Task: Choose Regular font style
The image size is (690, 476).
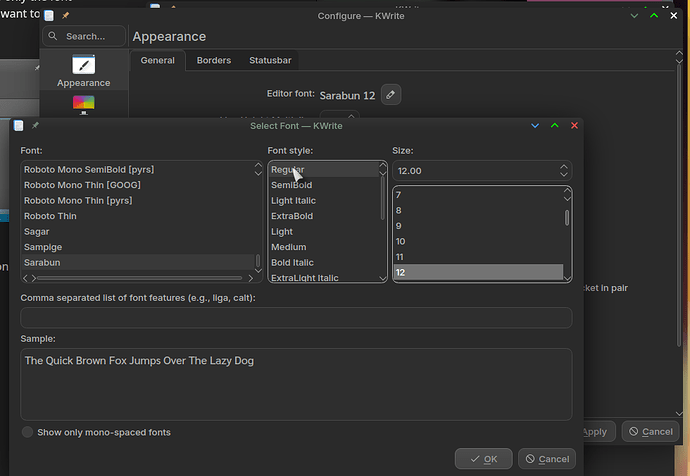Action: (x=324, y=169)
